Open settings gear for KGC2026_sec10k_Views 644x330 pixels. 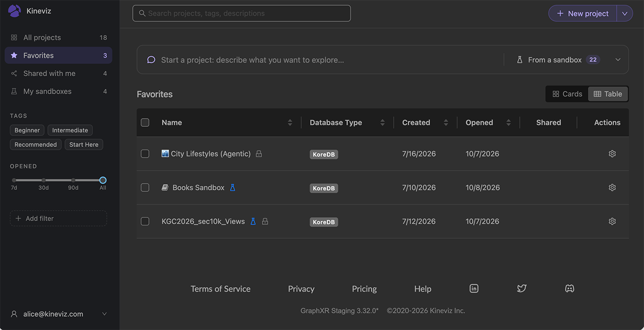[612, 221]
